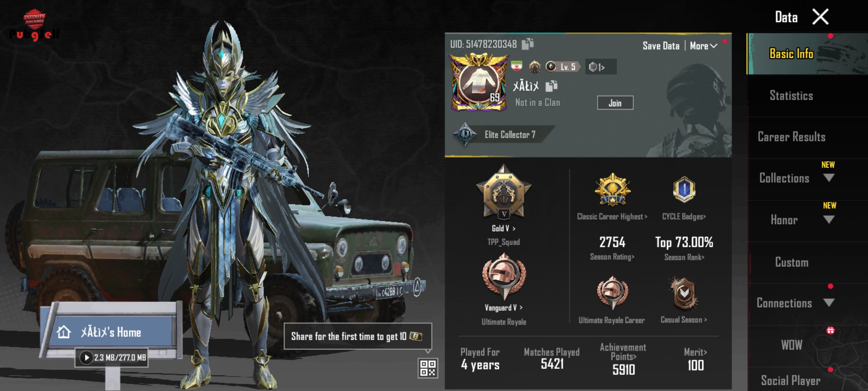Copy player name using icon beside it
This screenshot has width=868, height=391.
point(552,86)
